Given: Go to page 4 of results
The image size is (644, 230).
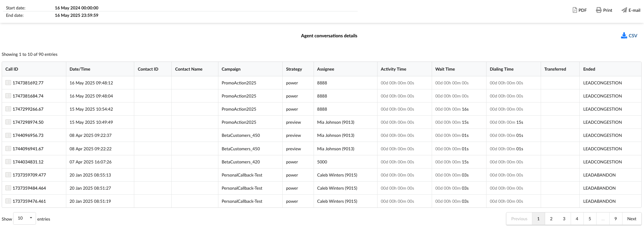Looking at the screenshot, I should 577,219.
